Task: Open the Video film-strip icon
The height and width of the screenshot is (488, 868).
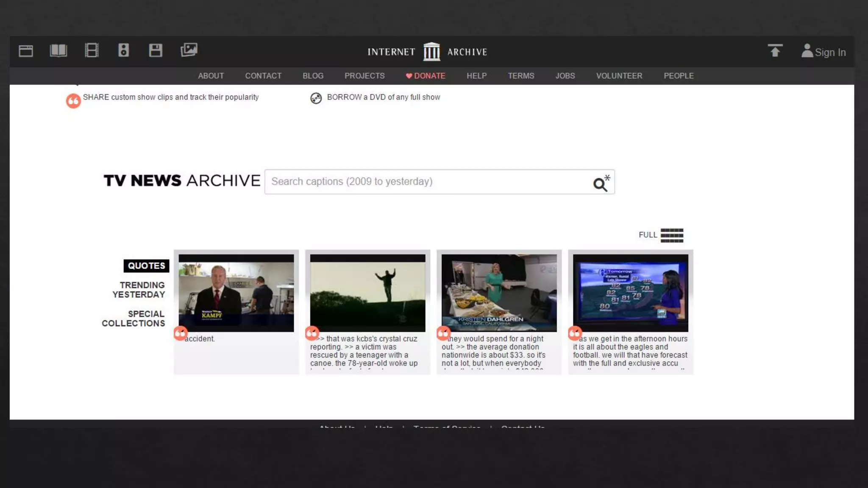Action: click(x=92, y=50)
